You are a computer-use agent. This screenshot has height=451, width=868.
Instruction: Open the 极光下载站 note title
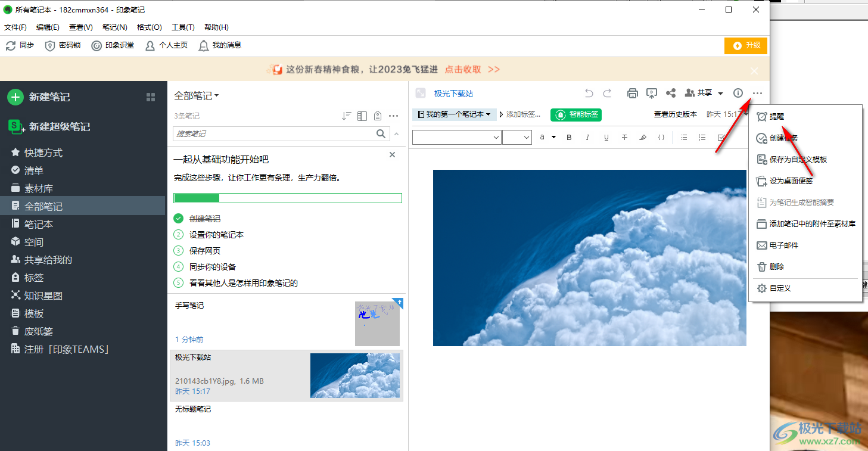(454, 94)
